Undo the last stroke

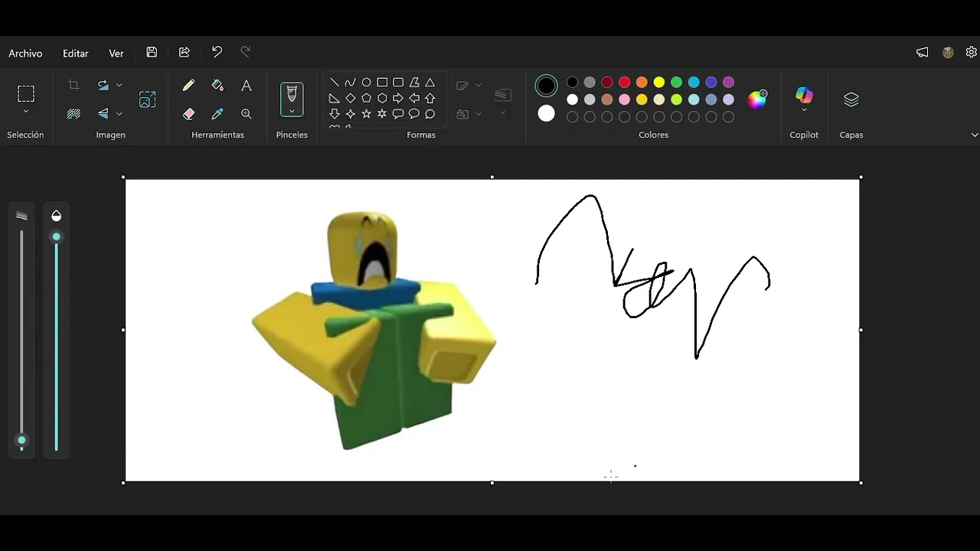(x=217, y=52)
